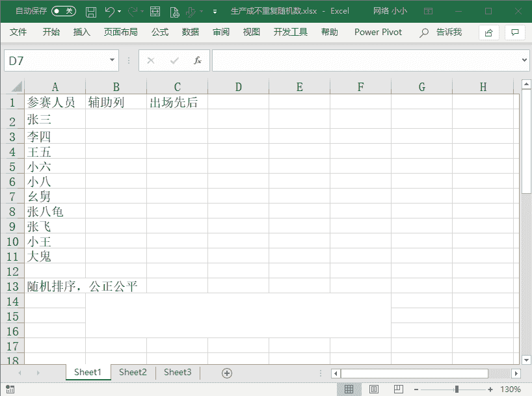Switch to the 数据 ribbon tab
532x396 pixels.
click(x=191, y=33)
